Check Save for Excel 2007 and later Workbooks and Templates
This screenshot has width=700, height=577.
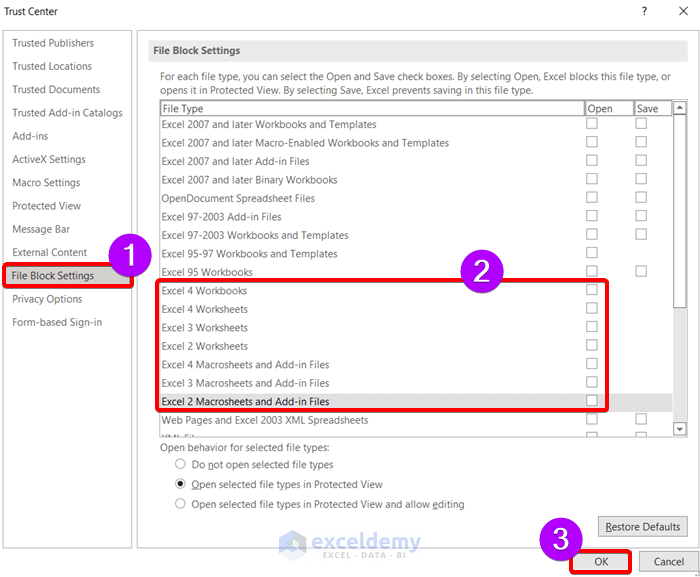641,124
